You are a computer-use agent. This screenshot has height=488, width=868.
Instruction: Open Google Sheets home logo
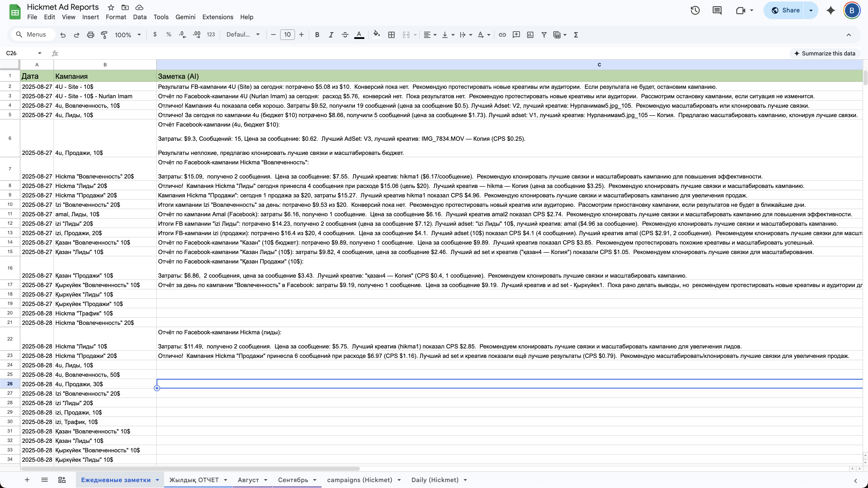point(15,12)
